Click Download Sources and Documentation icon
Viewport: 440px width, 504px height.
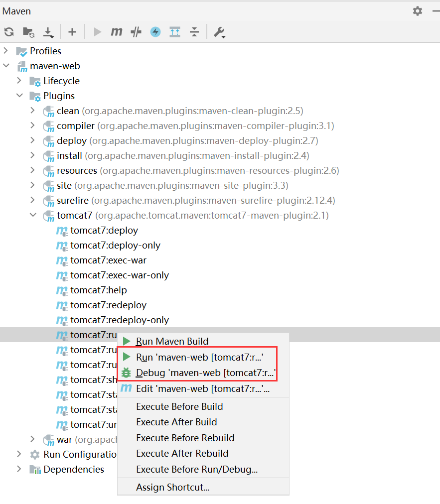click(x=48, y=32)
